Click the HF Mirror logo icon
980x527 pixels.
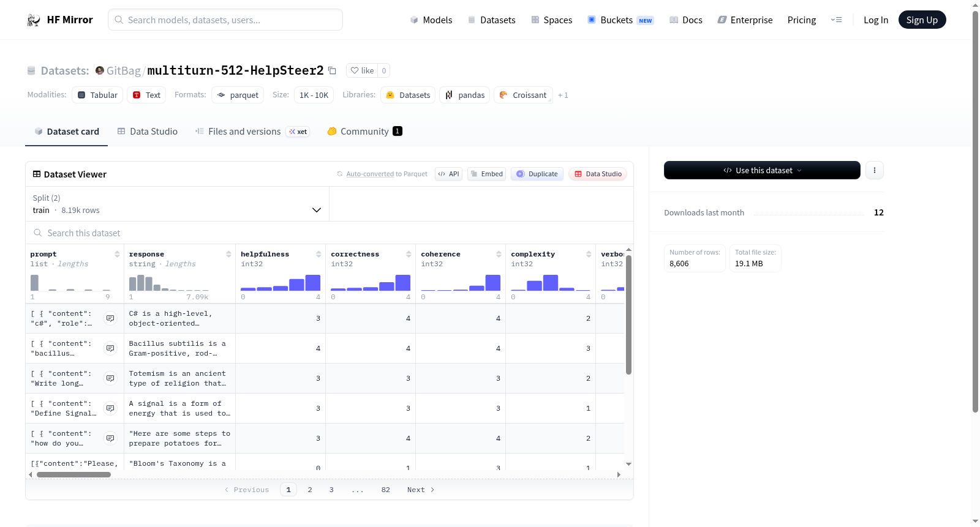pyautogui.click(x=34, y=20)
